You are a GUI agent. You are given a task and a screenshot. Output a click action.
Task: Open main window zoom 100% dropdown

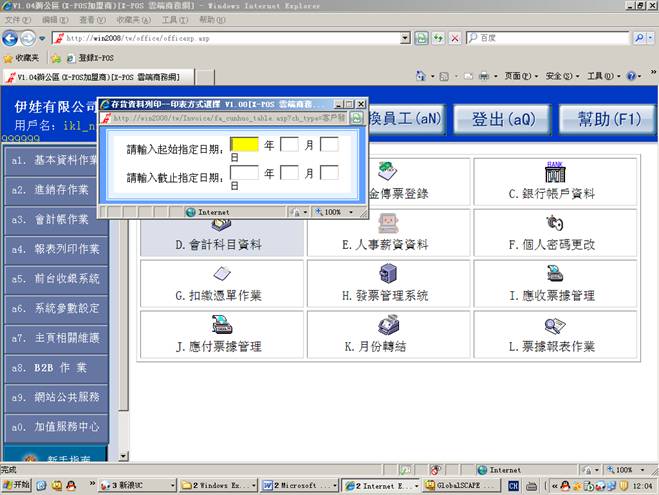click(x=628, y=469)
